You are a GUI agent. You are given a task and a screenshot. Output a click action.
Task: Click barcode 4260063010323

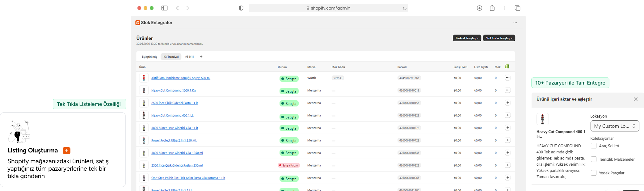[409, 115]
